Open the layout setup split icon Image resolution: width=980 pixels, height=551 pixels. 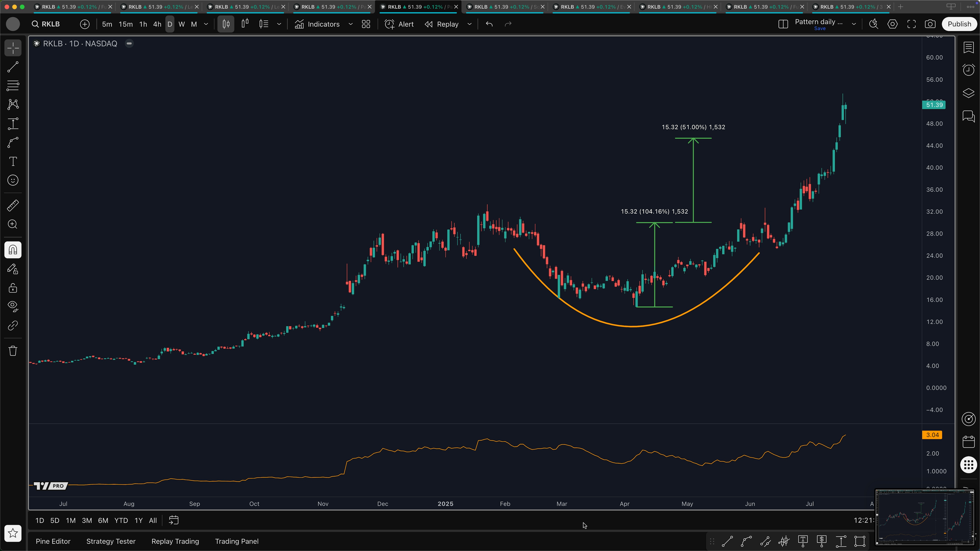coord(783,24)
